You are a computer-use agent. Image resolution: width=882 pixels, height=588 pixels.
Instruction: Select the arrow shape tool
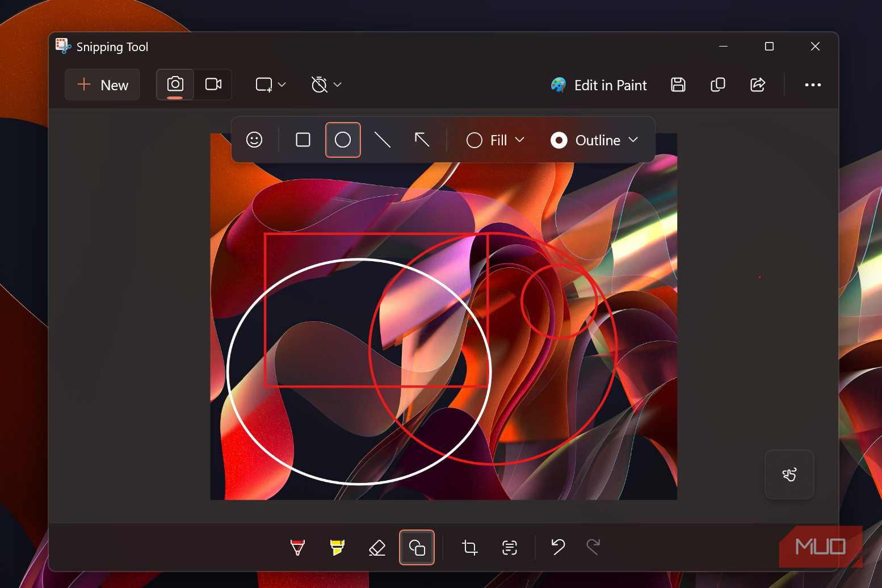pyautogui.click(x=422, y=140)
